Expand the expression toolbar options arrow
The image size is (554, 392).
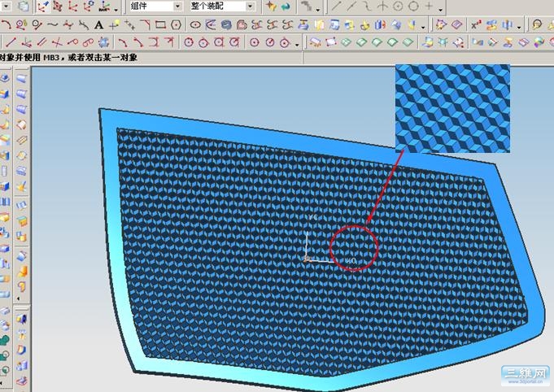tap(519, 27)
